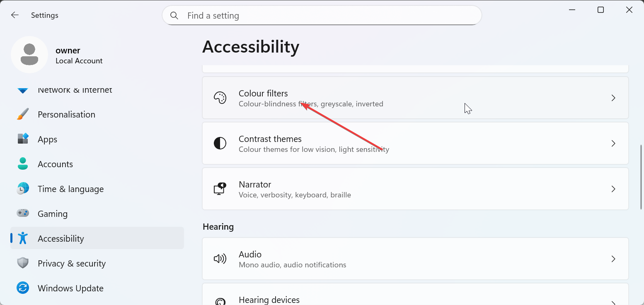Open Audio settings via its chevron
644x305 pixels.
pyautogui.click(x=613, y=259)
